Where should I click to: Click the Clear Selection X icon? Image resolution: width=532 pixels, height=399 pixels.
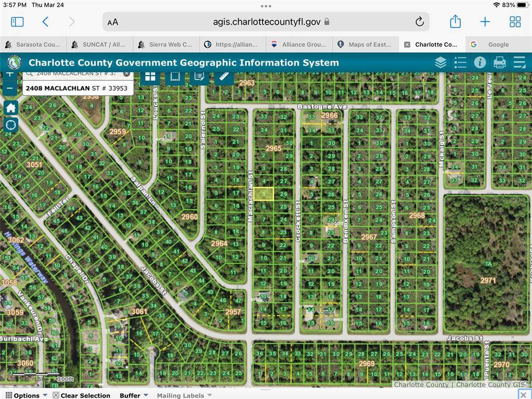(x=56, y=395)
